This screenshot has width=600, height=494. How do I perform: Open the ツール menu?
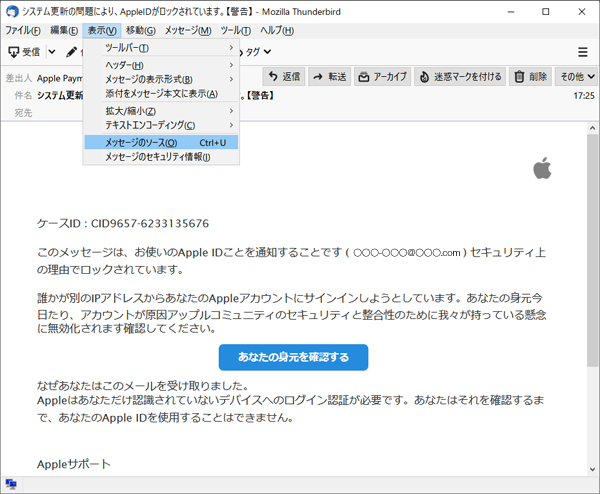pyautogui.click(x=236, y=31)
